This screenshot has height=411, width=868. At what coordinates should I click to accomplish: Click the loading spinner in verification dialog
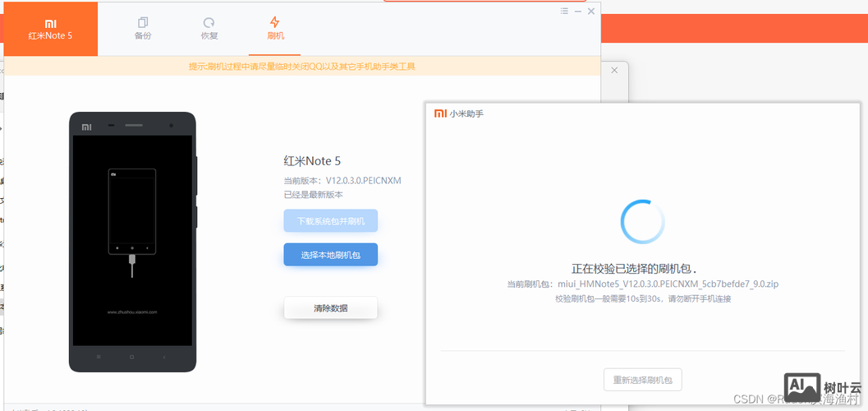coord(643,222)
